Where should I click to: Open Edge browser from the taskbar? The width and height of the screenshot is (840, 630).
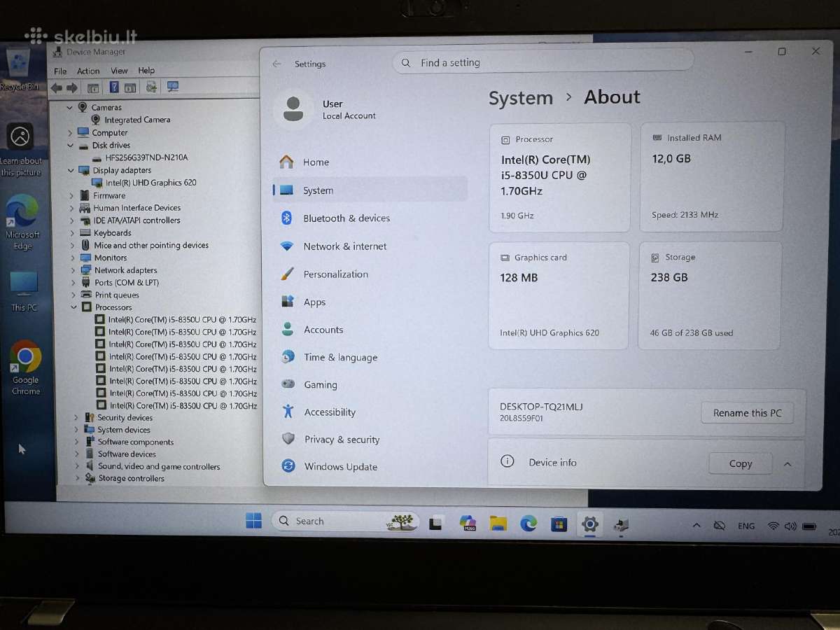(x=528, y=523)
